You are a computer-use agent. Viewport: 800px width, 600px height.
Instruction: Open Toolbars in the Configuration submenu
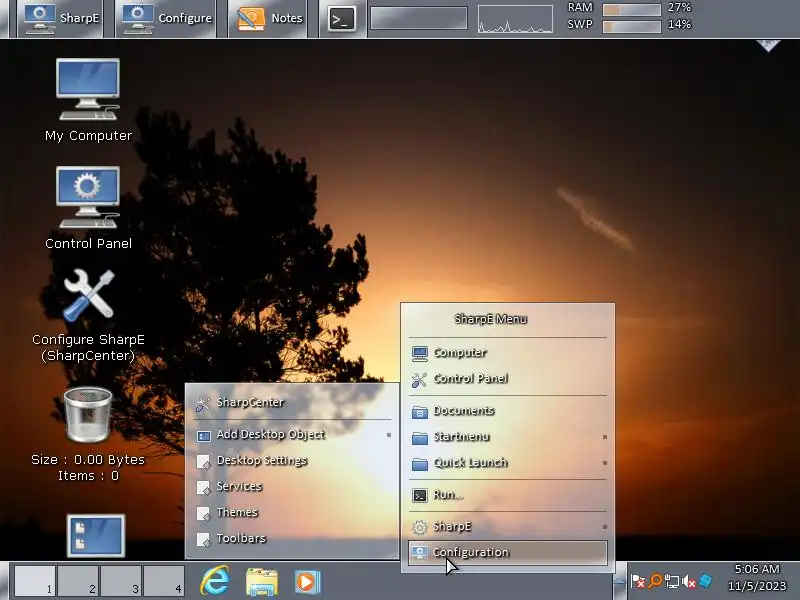coord(292,539)
